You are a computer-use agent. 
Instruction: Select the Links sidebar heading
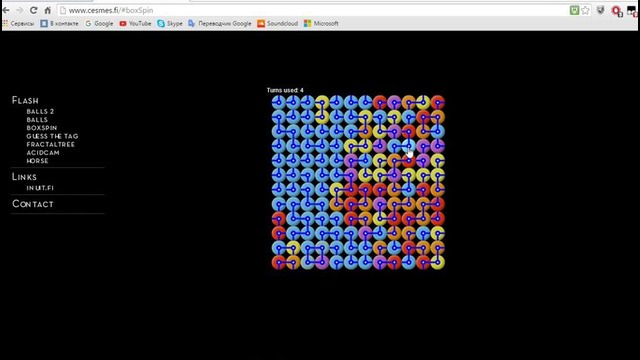click(x=24, y=177)
